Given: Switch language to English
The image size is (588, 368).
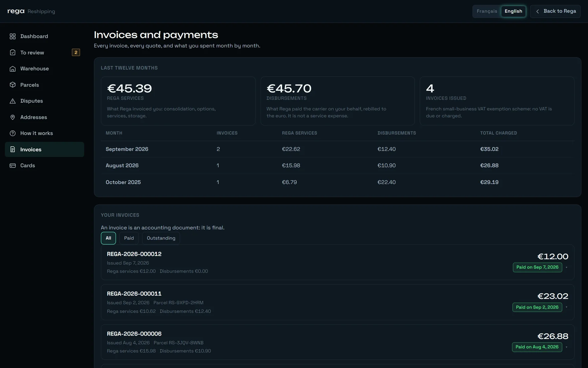Looking at the screenshot, I should [x=513, y=11].
